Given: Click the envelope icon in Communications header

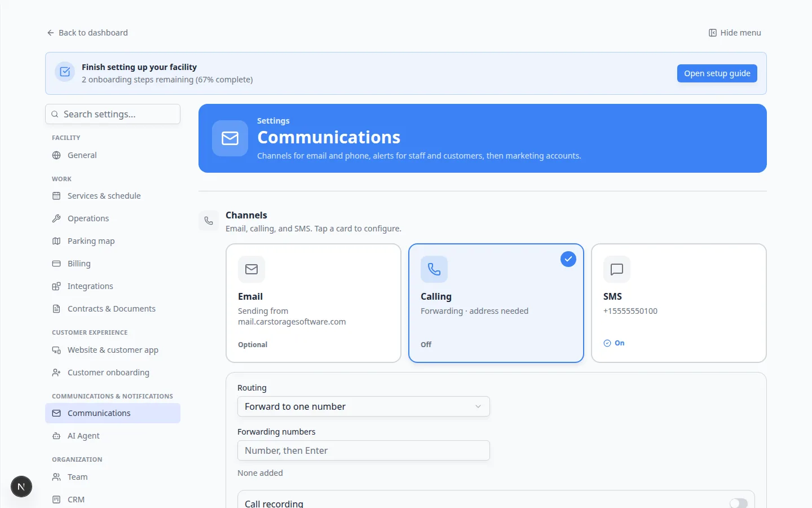Looking at the screenshot, I should pyautogui.click(x=230, y=138).
